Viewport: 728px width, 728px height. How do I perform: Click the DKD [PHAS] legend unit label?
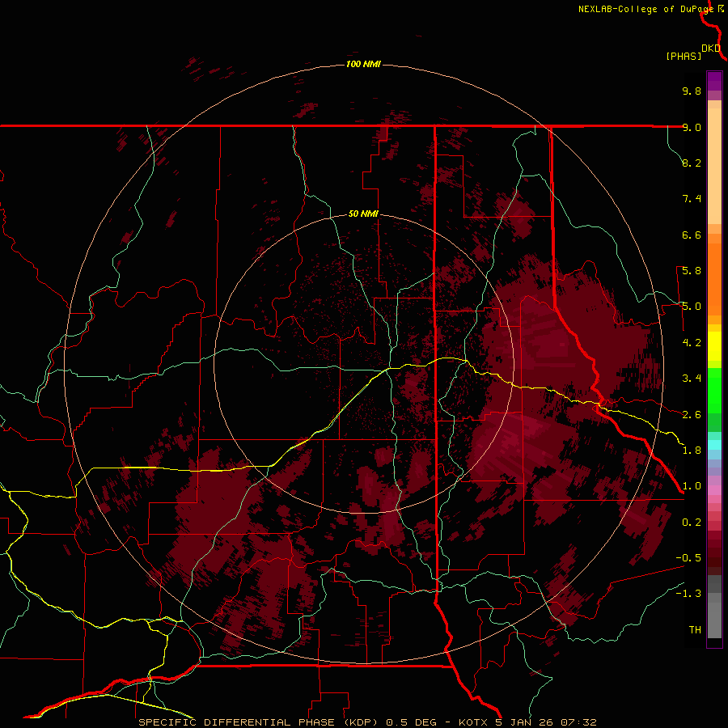coord(692,52)
